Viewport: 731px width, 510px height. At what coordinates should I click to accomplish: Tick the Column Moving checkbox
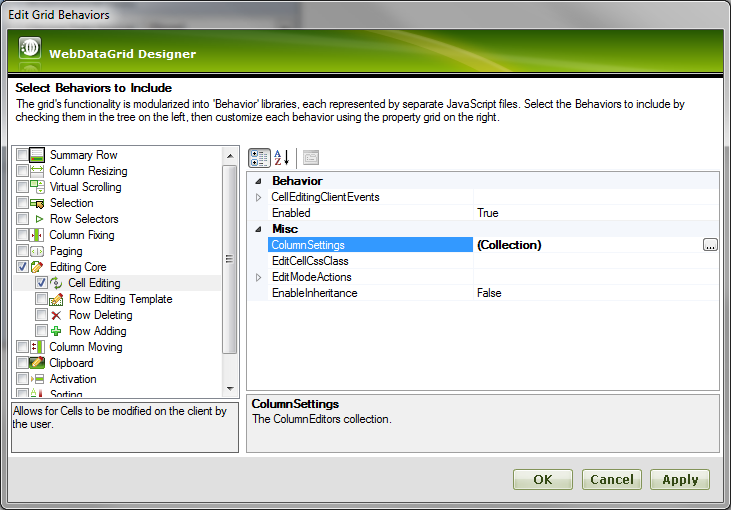[22, 347]
